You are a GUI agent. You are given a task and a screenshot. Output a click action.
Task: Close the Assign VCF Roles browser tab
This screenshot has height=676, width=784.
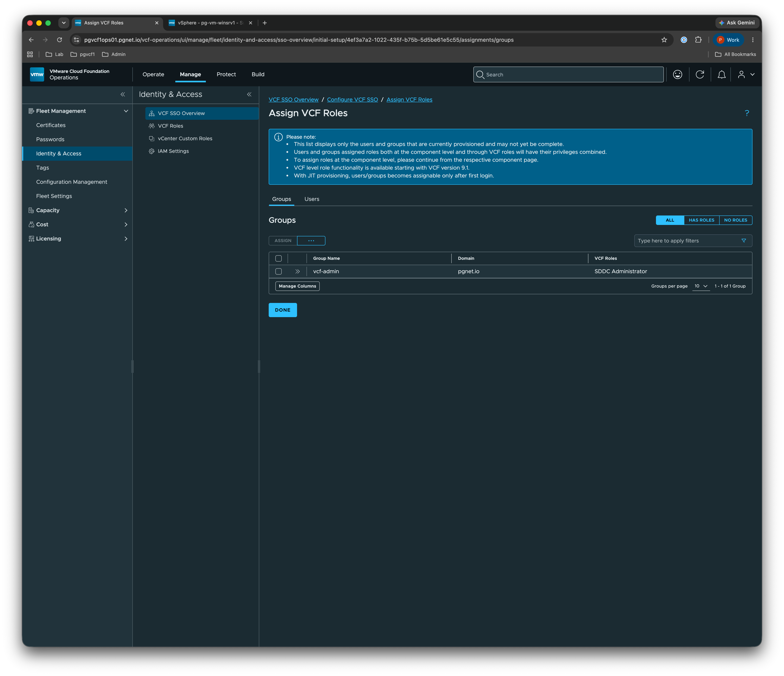click(x=157, y=23)
